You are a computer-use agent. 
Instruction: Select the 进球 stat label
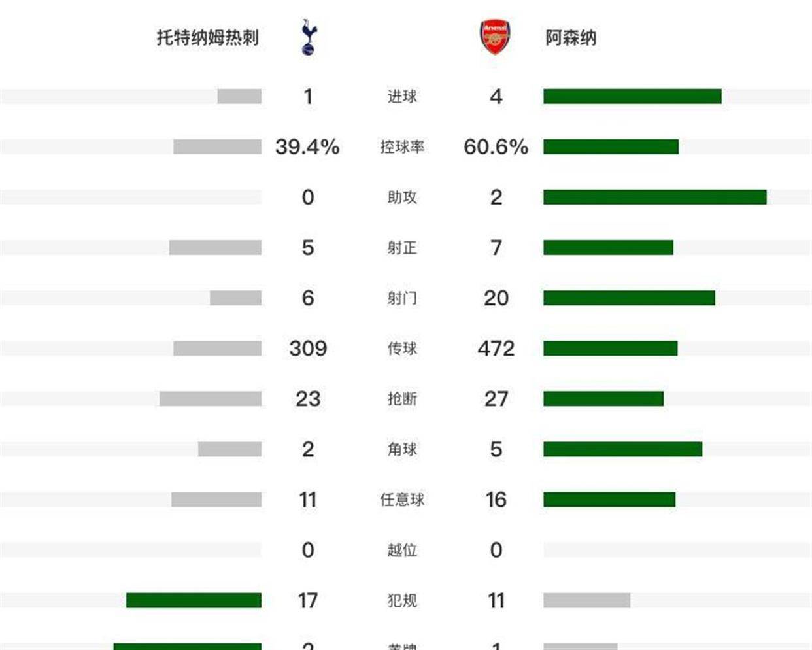(402, 97)
